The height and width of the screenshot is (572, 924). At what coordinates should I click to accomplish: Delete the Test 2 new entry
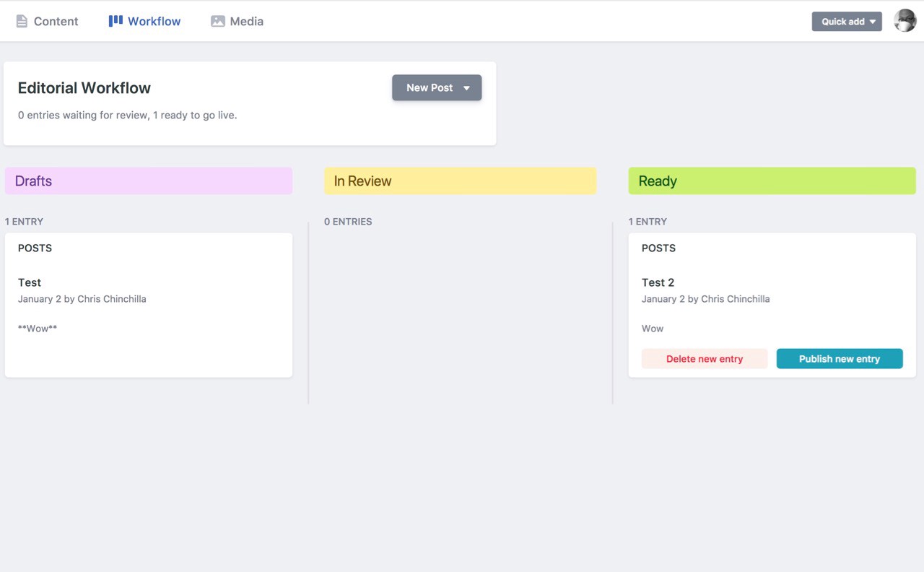(704, 359)
